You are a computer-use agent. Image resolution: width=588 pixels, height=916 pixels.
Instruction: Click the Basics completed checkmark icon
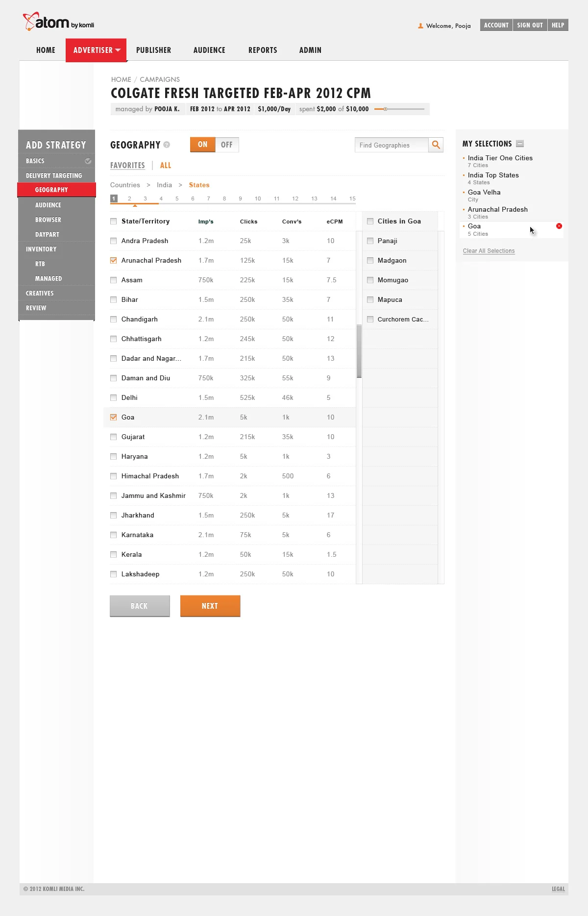(x=88, y=161)
